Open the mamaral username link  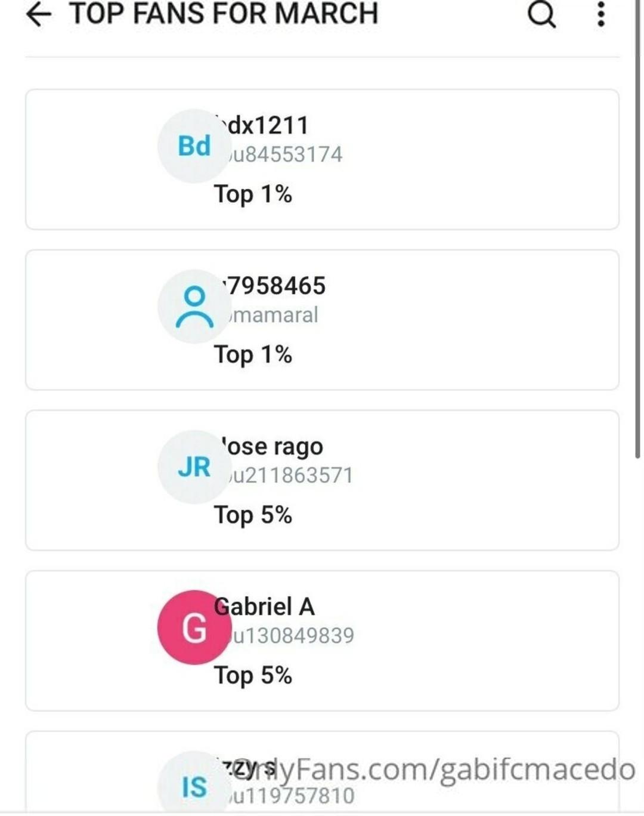pos(274,315)
